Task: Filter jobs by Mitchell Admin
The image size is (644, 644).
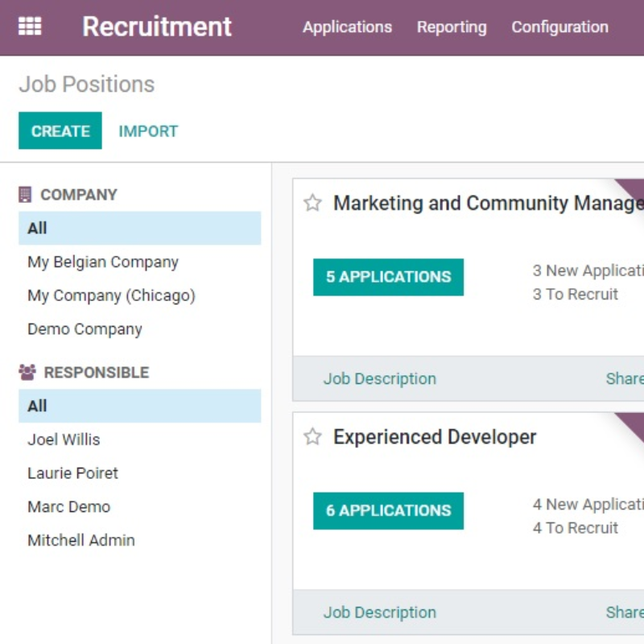Action: click(81, 540)
